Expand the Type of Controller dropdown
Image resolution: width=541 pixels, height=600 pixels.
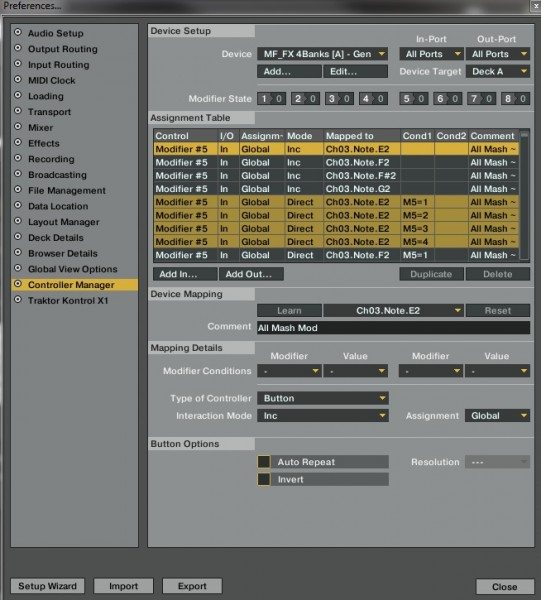click(x=323, y=398)
